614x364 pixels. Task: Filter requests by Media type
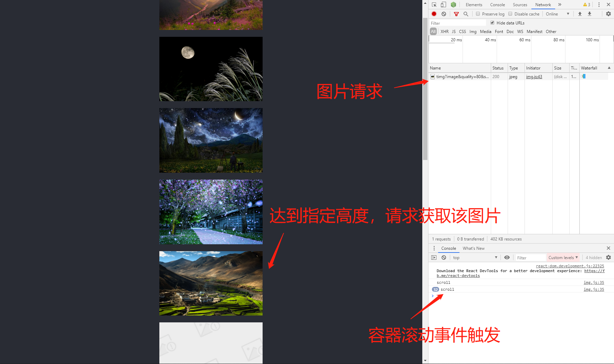pyautogui.click(x=486, y=32)
